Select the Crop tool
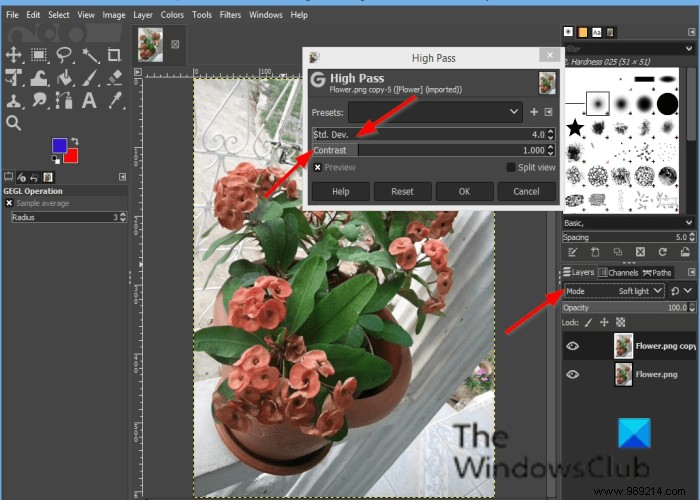Viewport: 700px width, 500px height. point(114,55)
